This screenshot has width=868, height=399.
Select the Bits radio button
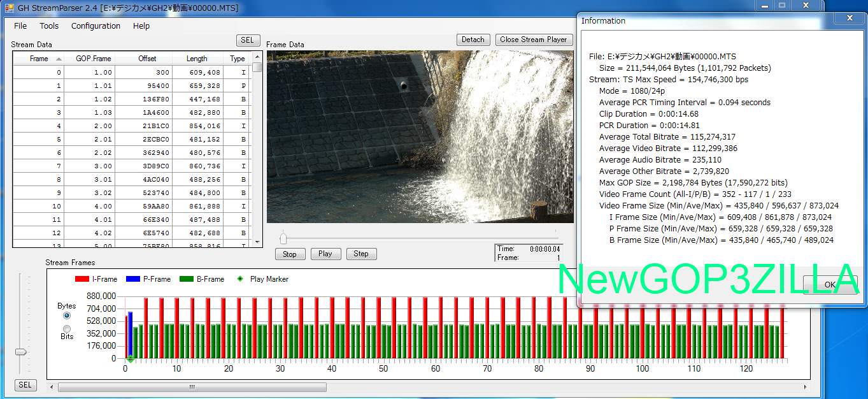[x=67, y=328]
